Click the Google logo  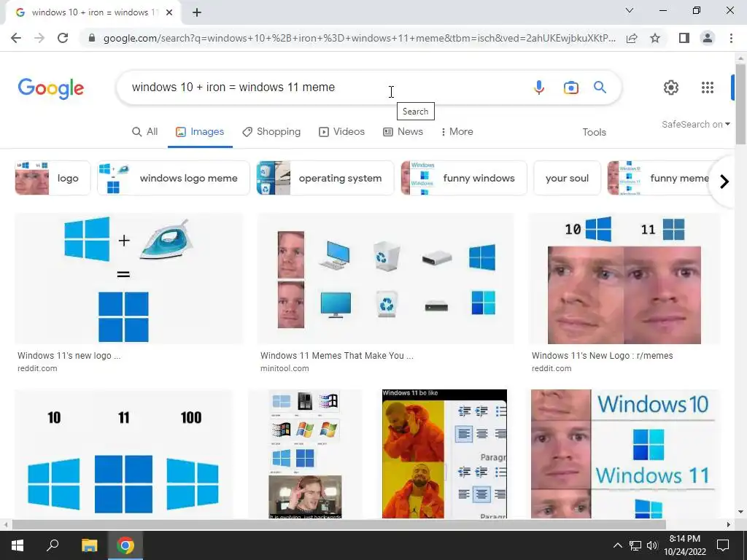point(51,88)
